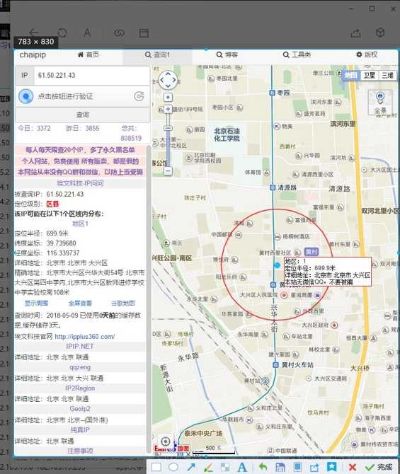Screen dimensions: 400x474
Task: Click the map pan direction control
Action: (168, 80)
